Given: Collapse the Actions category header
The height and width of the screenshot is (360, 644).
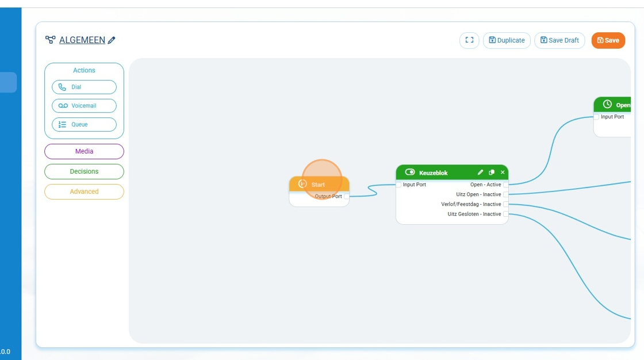Looking at the screenshot, I should pyautogui.click(x=84, y=70).
